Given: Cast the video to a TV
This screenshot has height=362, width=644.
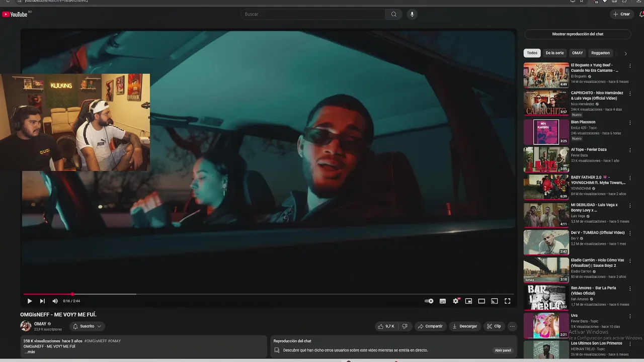Looking at the screenshot, I should click(x=495, y=301).
